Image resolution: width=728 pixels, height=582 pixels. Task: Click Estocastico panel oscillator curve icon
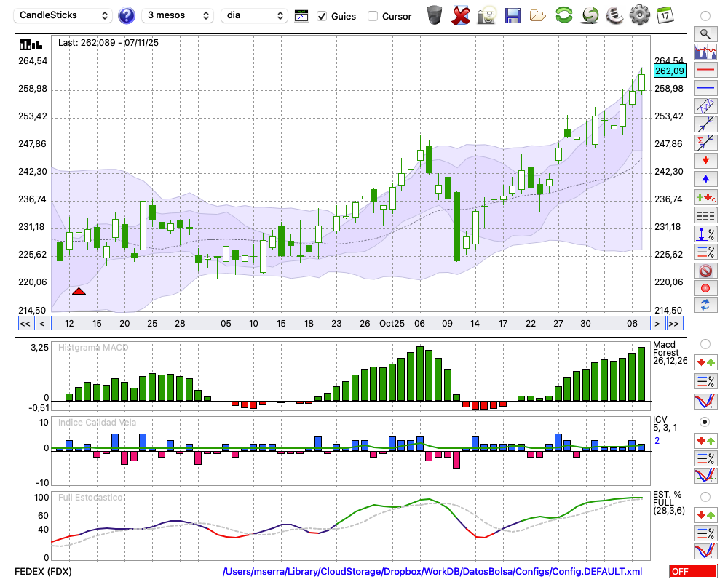coord(705,551)
